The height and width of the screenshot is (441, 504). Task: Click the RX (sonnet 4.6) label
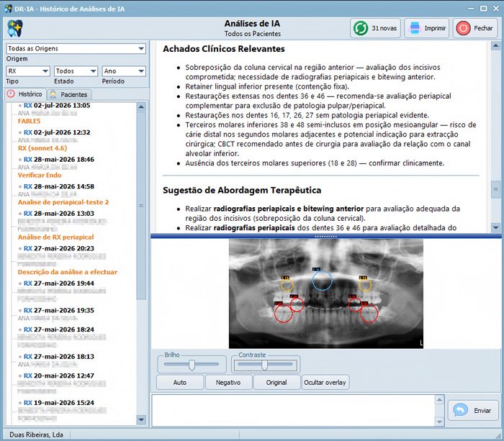click(x=42, y=148)
